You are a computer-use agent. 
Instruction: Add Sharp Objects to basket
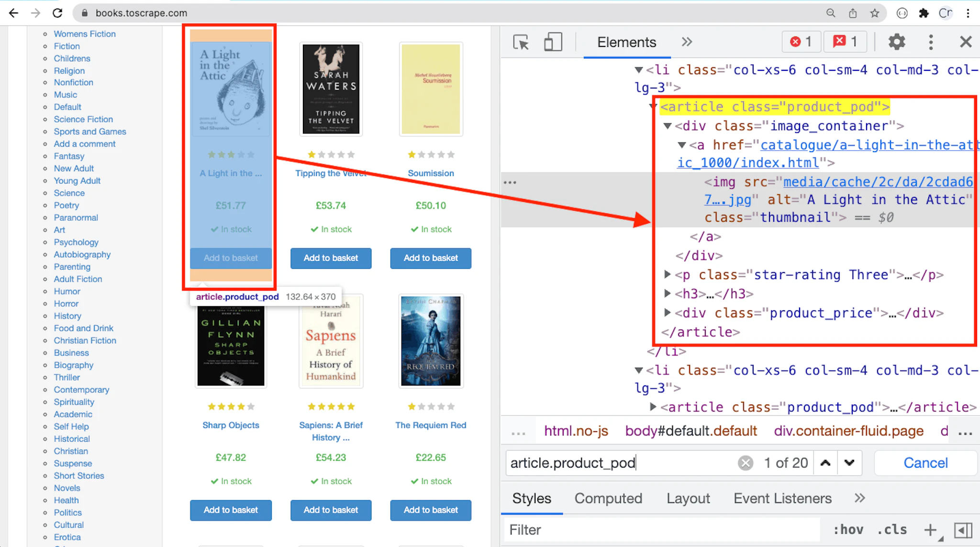[231, 510]
